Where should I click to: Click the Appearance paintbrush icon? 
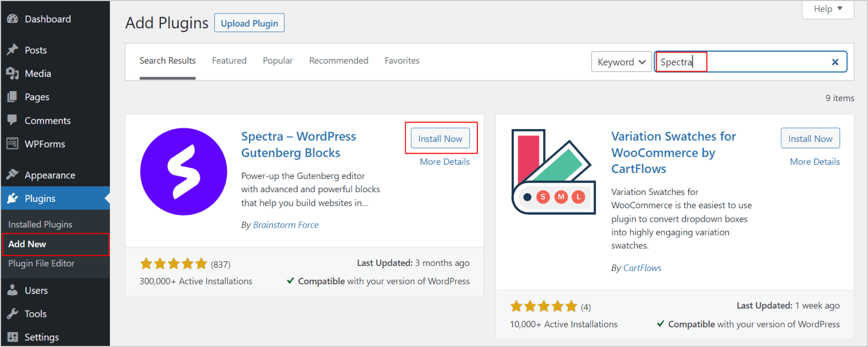coord(12,175)
